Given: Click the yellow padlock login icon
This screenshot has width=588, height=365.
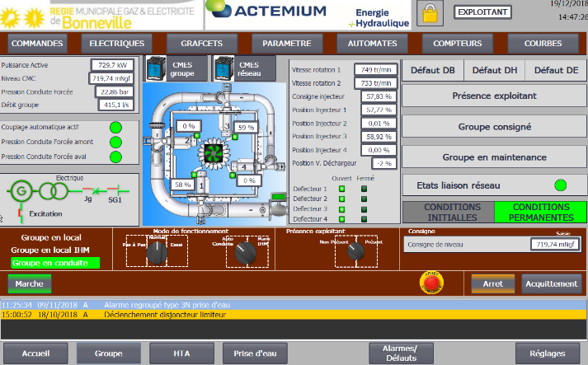Looking at the screenshot, I should click(430, 13).
